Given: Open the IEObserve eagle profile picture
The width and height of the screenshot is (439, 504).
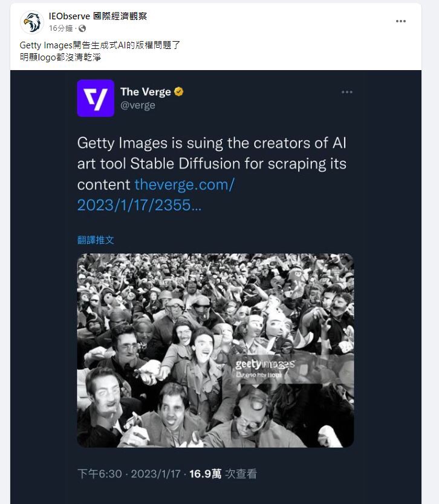Looking at the screenshot, I should pos(32,22).
